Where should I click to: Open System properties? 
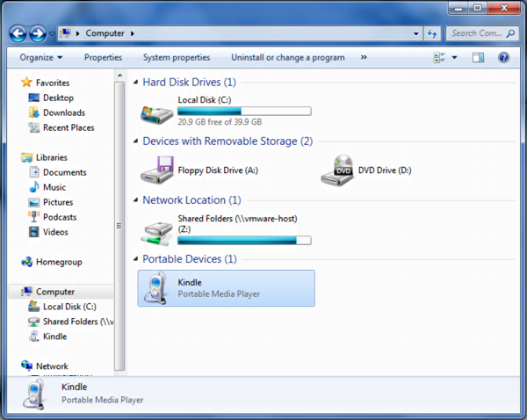point(177,57)
